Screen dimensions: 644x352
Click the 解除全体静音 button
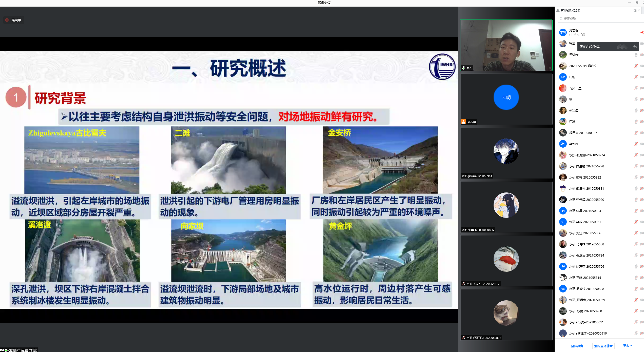coord(603,346)
